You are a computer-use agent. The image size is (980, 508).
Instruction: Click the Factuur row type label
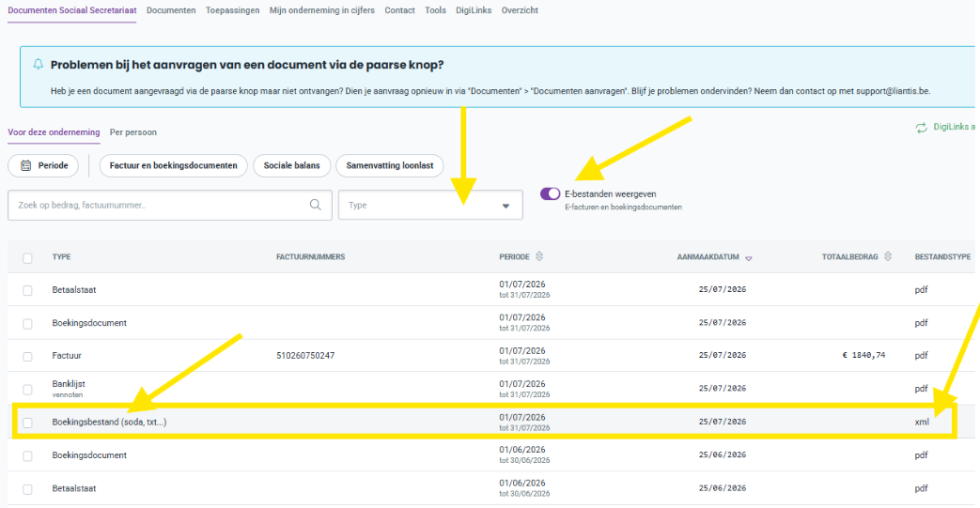point(67,356)
